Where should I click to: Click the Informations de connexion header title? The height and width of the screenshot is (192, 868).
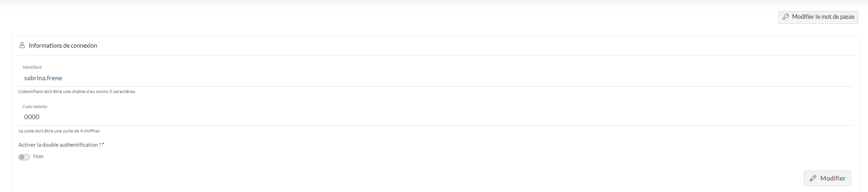[x=63, y=46]
